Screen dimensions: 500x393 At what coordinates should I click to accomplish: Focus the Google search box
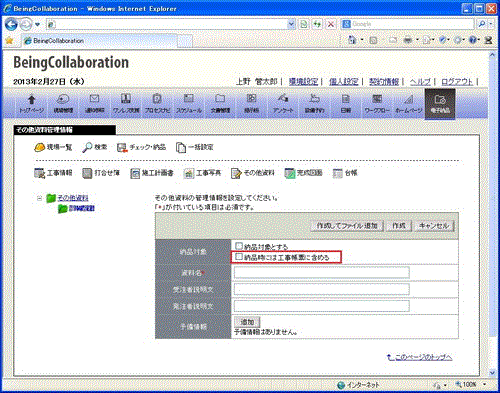[413, 24]
